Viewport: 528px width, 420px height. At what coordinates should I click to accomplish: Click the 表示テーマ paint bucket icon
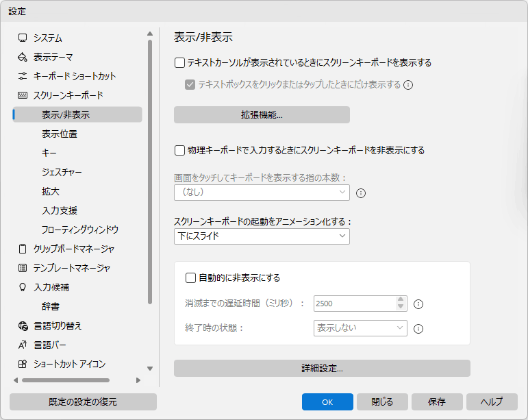point(23,57)
